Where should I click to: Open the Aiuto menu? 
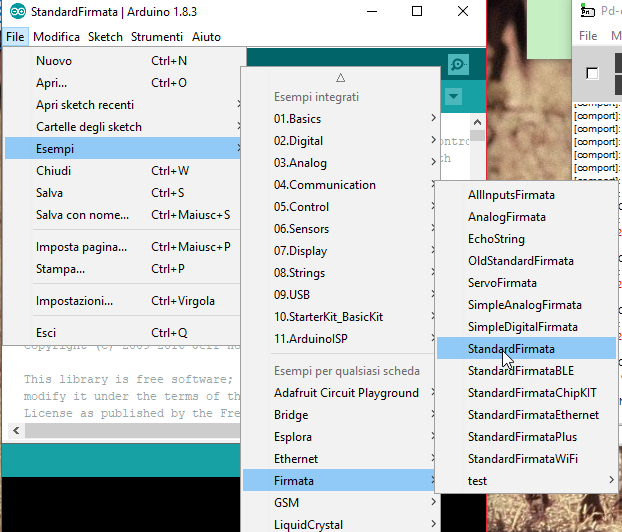click(206, 37)
